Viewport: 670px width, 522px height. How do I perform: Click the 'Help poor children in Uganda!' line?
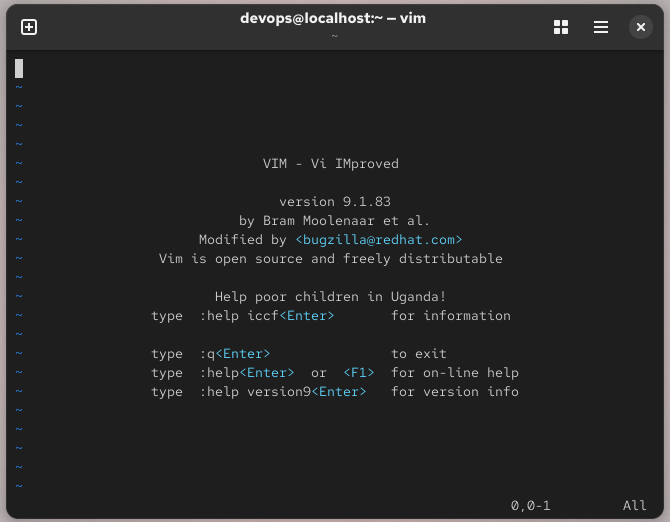(330, 297)
